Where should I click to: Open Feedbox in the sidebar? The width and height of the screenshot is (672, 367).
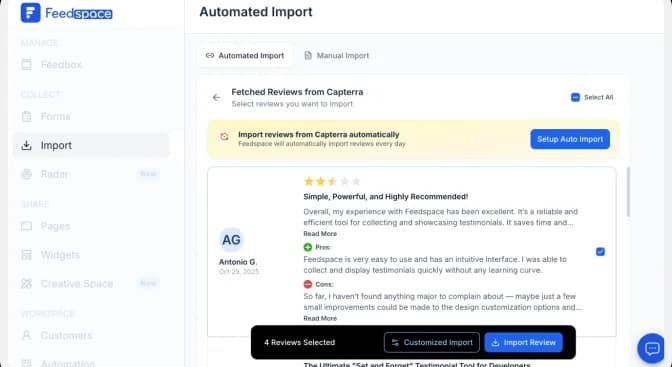[x=61, y=65]
